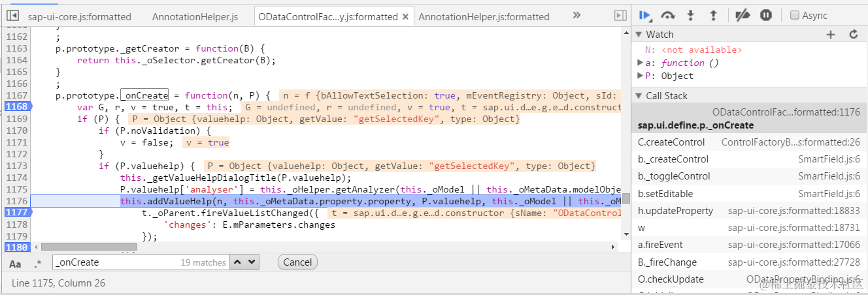The width and height of the screenshot is (868, 295).
Task: Open the AnnotationHelper.js tab
Action: pos(195,16)
